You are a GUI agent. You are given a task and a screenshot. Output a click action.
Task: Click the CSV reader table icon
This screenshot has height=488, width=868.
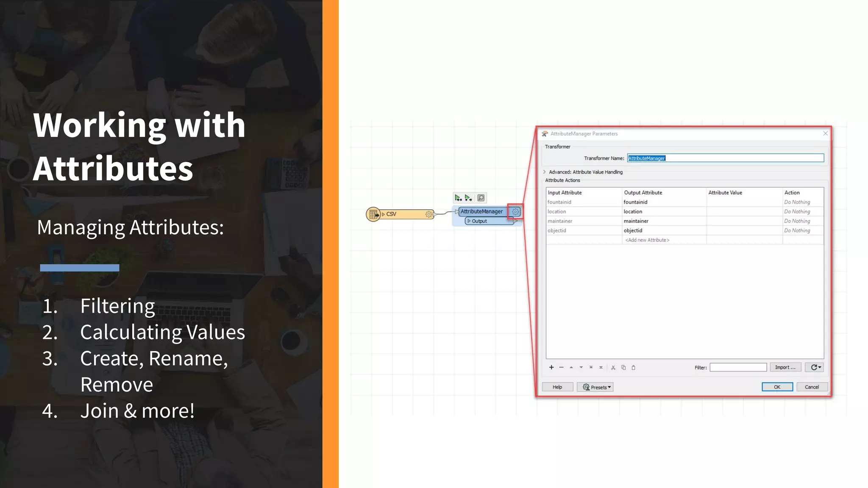(373, 214)
